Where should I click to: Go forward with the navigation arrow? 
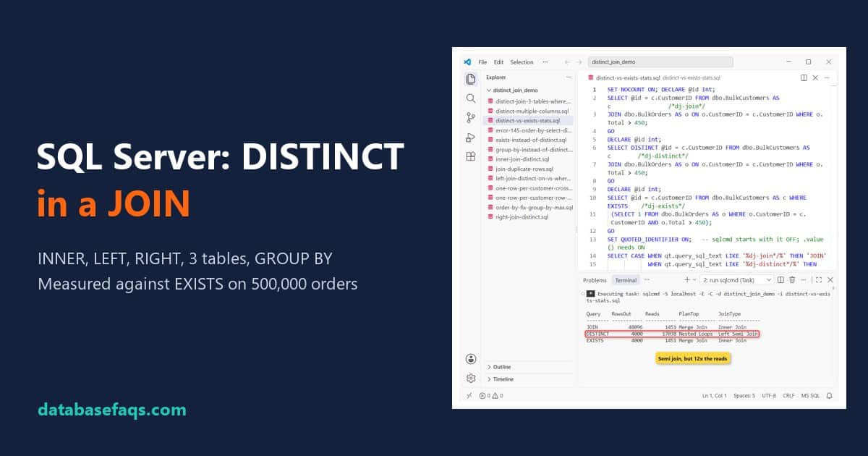[x=579, y=62]
